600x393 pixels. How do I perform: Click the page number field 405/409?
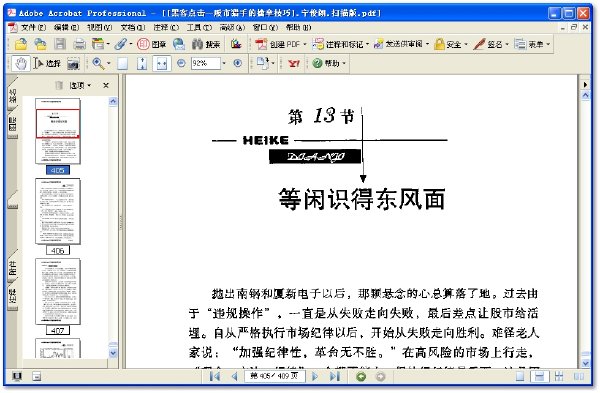(275, 376)
